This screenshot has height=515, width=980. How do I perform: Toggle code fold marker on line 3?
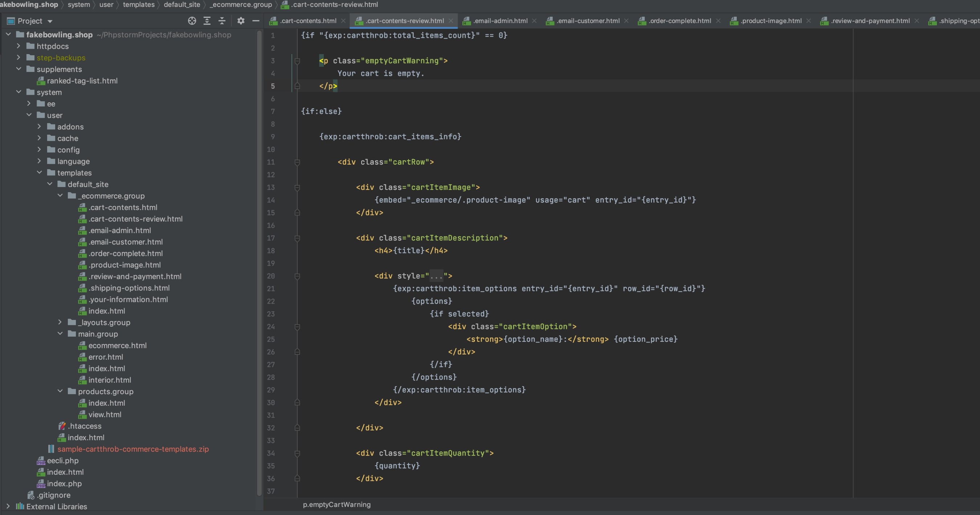[298, 61]
